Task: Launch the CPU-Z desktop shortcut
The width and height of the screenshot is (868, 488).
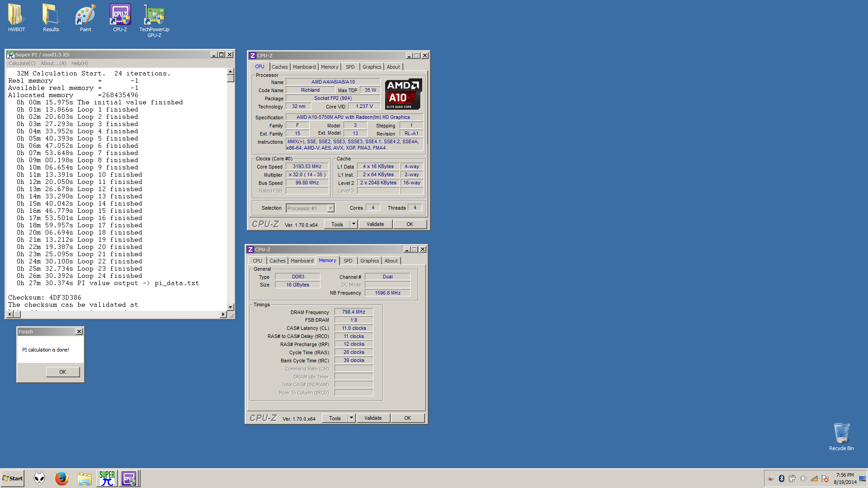Action: coord(120,18)
